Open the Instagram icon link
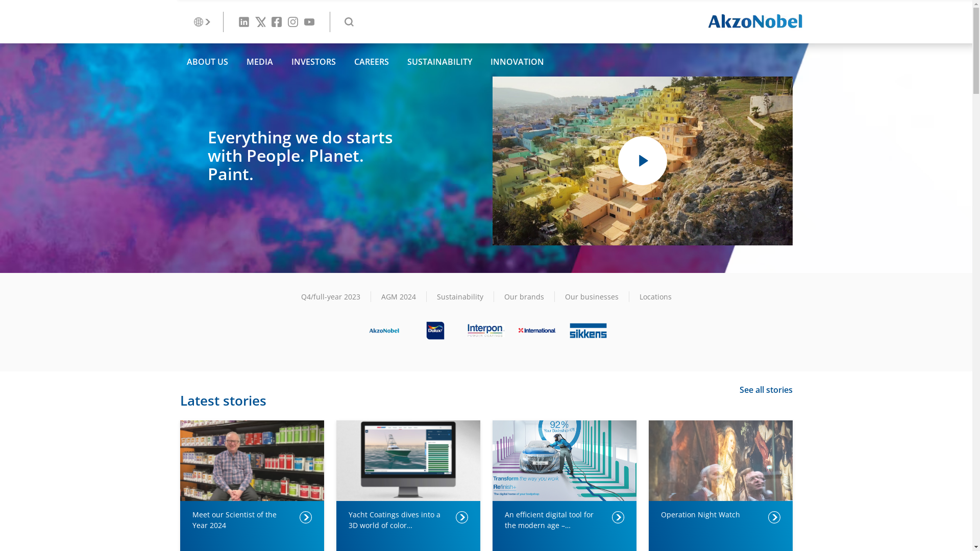Image resolution: width=980 pixels, height=551 pixels. tap(293, 22)
